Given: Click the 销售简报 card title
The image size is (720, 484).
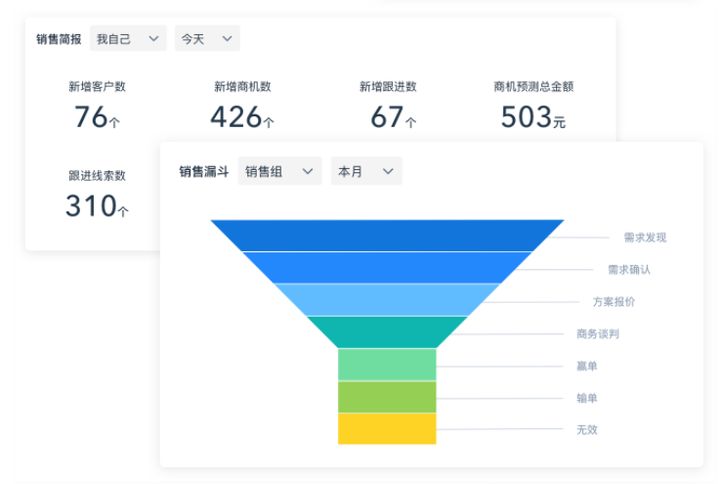Looking at the screenshot, I should coord(58,39).
